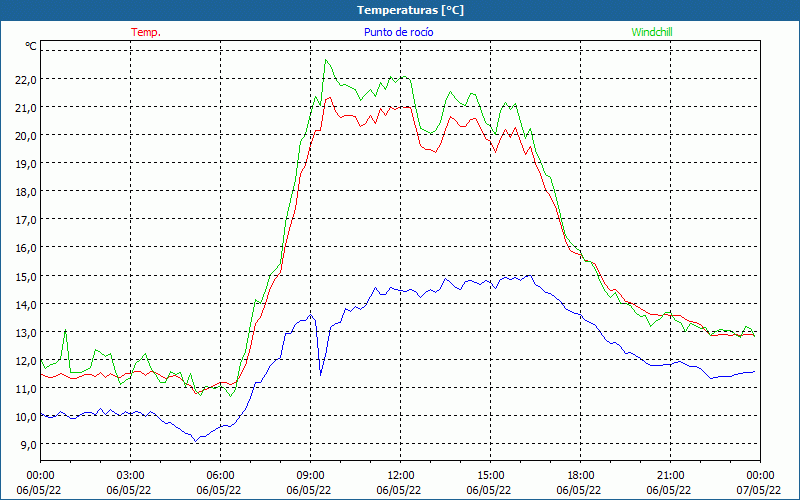Click the '21:00' time axis label

(670, 475)
